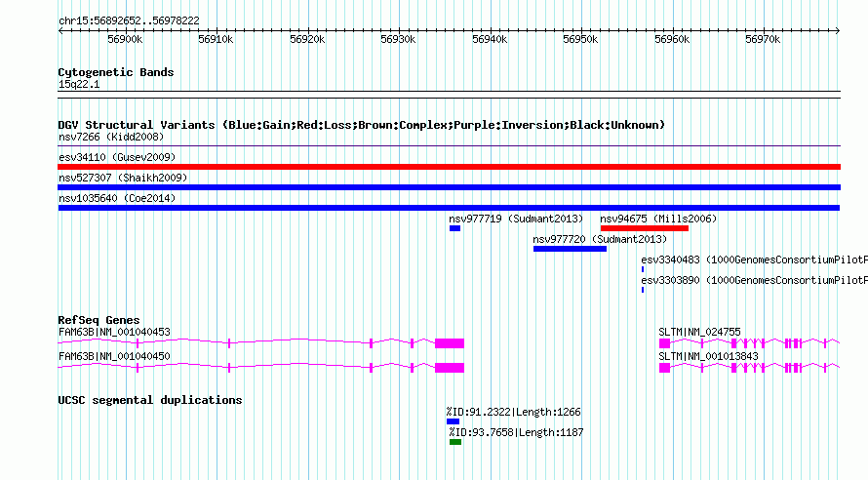The width and height of the screenshot is (868, 480).
Task: Click the UCSC segmental duplications track title
Action: (x=150, y=400)
